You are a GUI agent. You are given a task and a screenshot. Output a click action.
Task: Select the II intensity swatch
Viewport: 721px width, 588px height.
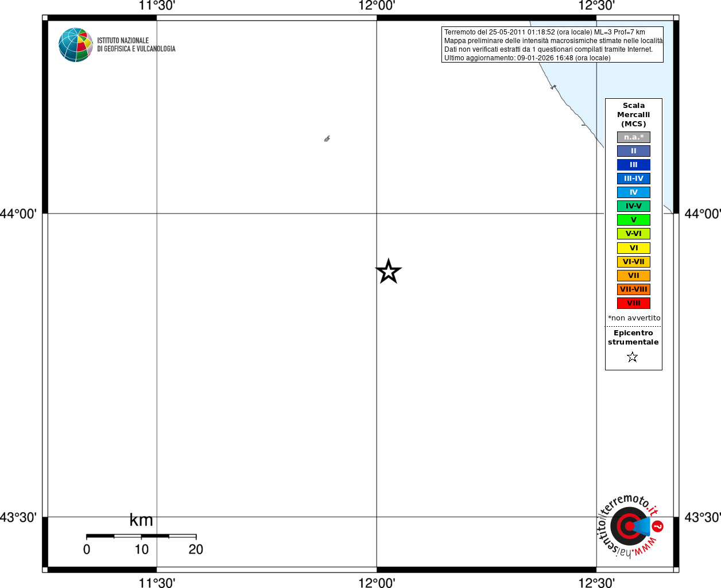click(x=634, y=151)
